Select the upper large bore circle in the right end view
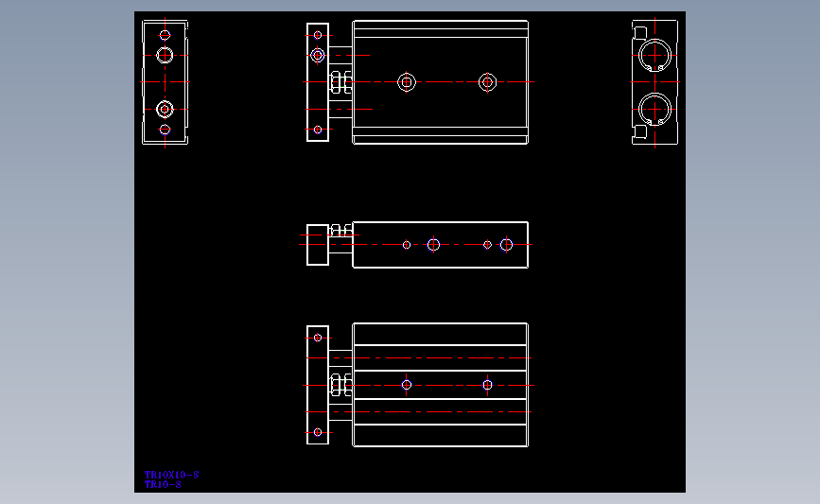 click(654, 56)
